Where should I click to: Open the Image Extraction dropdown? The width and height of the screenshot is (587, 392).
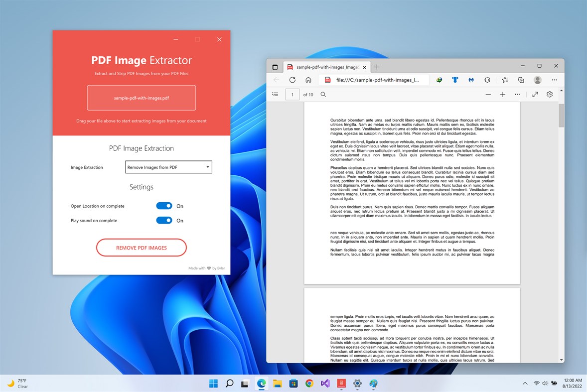tap(168, 167)
